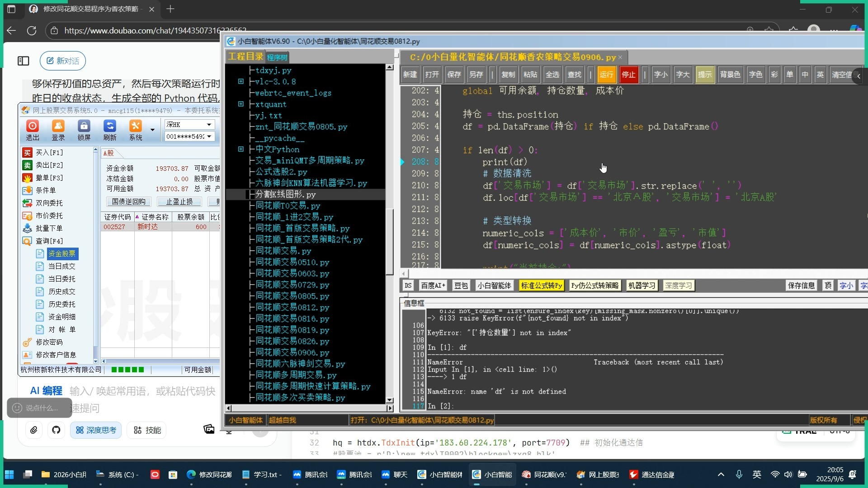The image size is (868, 488).
Task: Expand the 中文Python folder node
Action: point(241,149)
